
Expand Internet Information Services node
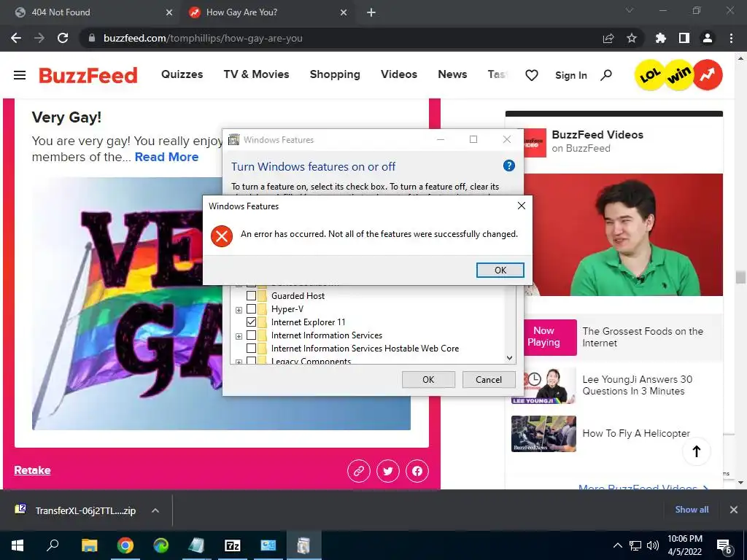239,336
